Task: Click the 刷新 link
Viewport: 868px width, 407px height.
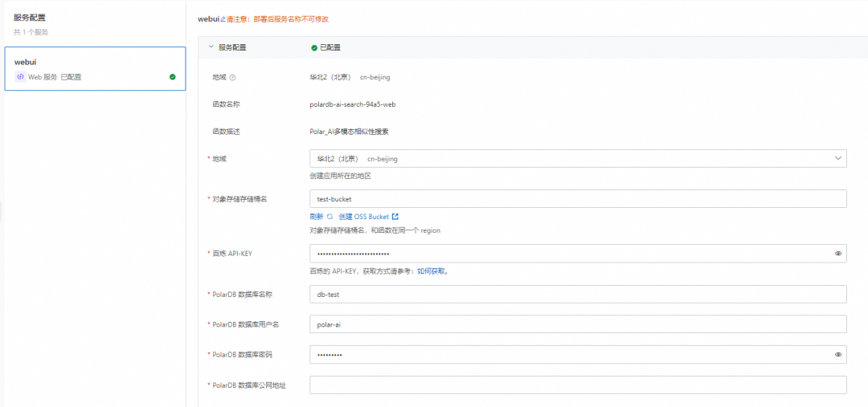Action: point(316,217)
